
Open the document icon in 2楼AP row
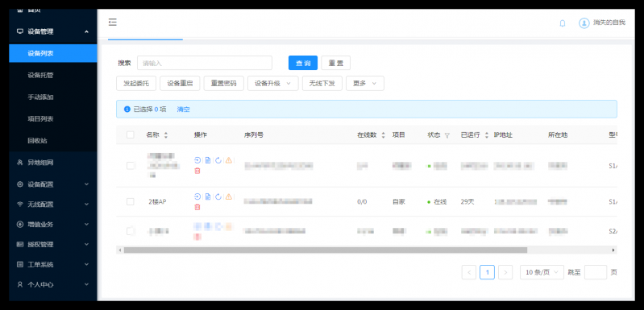[208, 196]
